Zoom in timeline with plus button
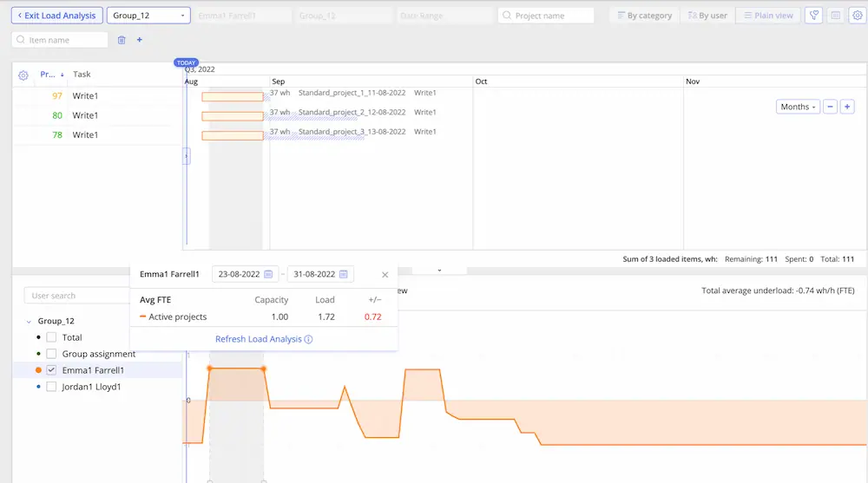Screen dimensions: 868x483 coord(847,107)
